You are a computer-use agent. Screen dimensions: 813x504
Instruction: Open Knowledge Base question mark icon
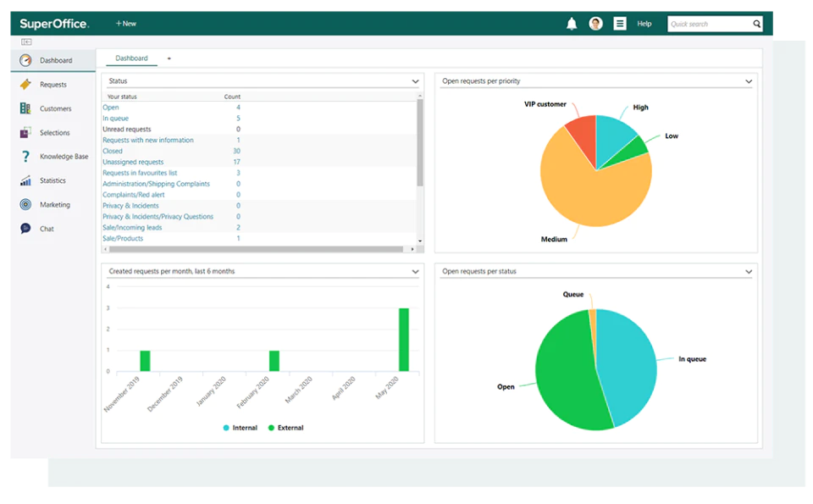click(25, 157)
